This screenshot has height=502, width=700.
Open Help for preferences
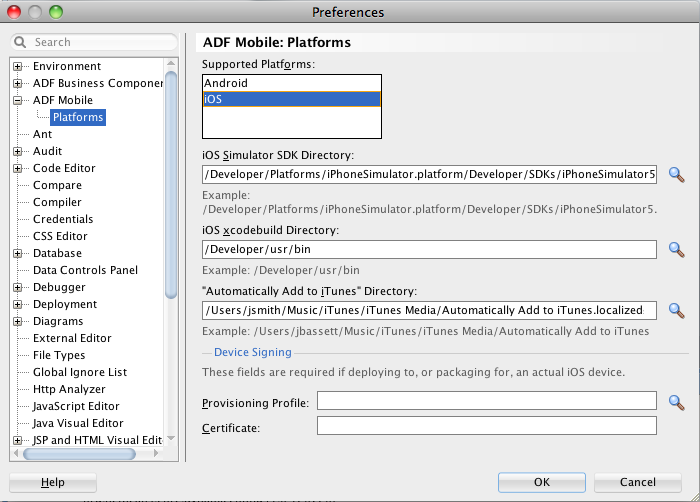tap(53, 482)
